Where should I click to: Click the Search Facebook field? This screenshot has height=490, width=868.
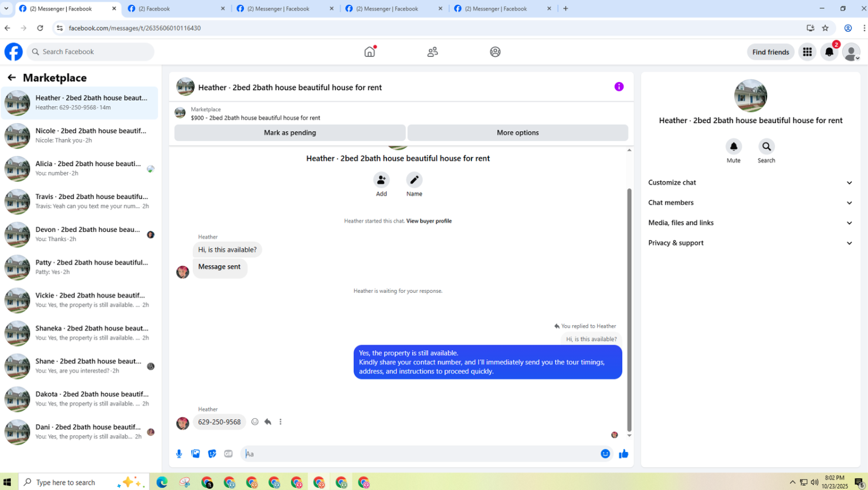tap(90, 52)
